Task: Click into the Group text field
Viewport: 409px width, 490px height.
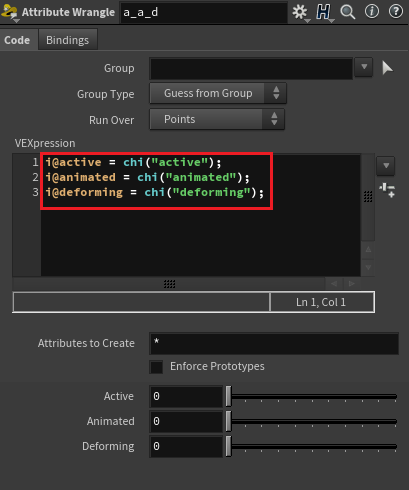Action: 251,68
